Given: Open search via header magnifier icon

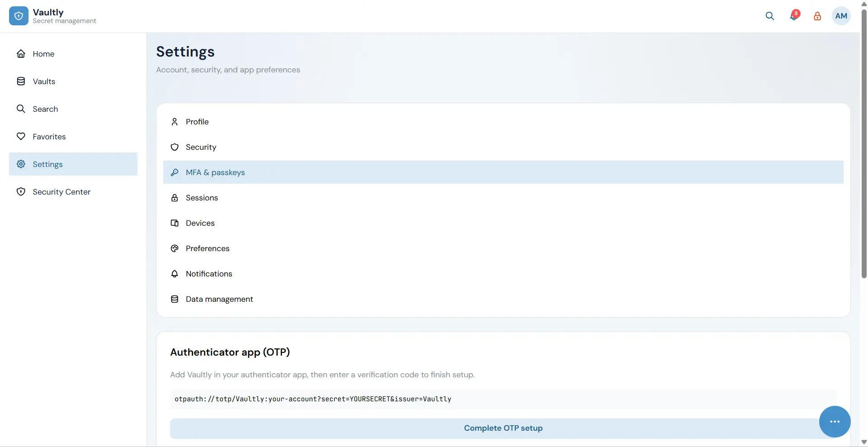Looking at the screenshot, I should point(770,16).
